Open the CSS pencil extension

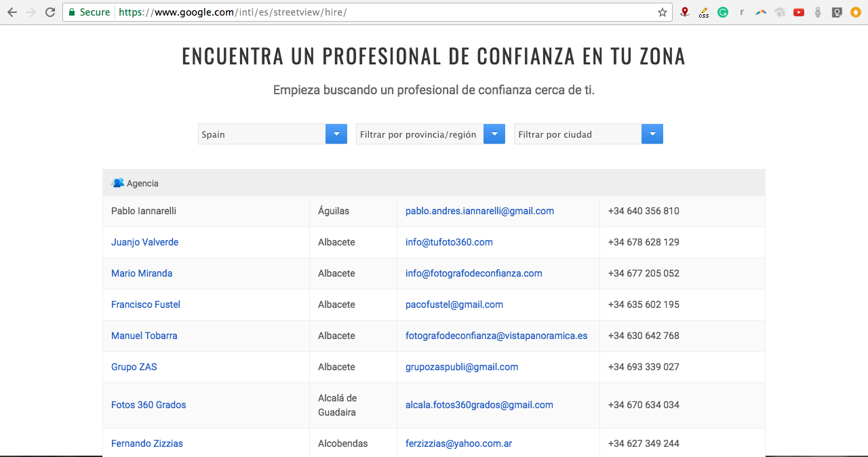pyautogui.click(x=704, y=12)
